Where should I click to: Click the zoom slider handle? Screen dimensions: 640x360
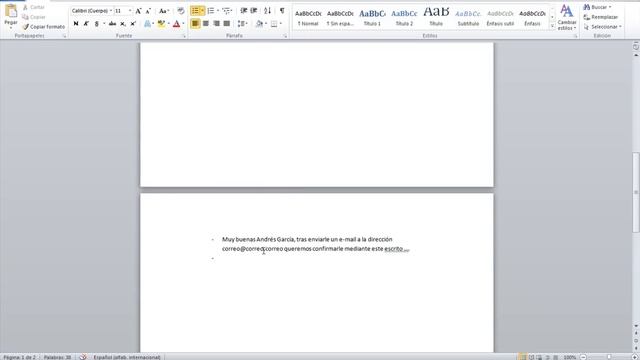609,357
